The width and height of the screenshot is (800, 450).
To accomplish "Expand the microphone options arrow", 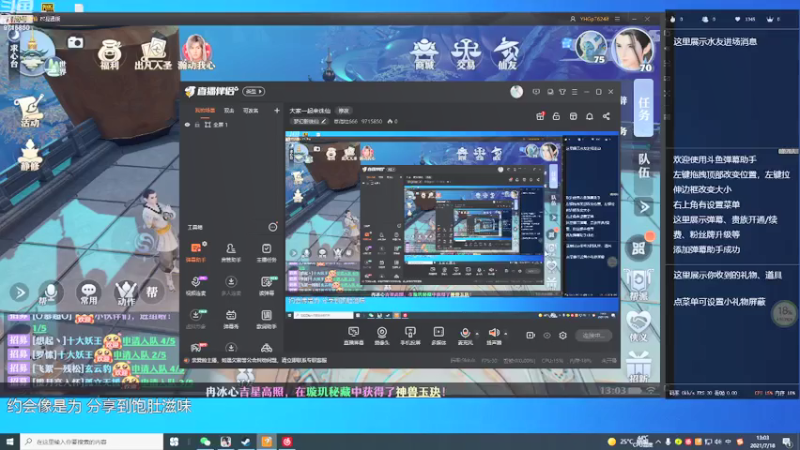I will 477,334.
